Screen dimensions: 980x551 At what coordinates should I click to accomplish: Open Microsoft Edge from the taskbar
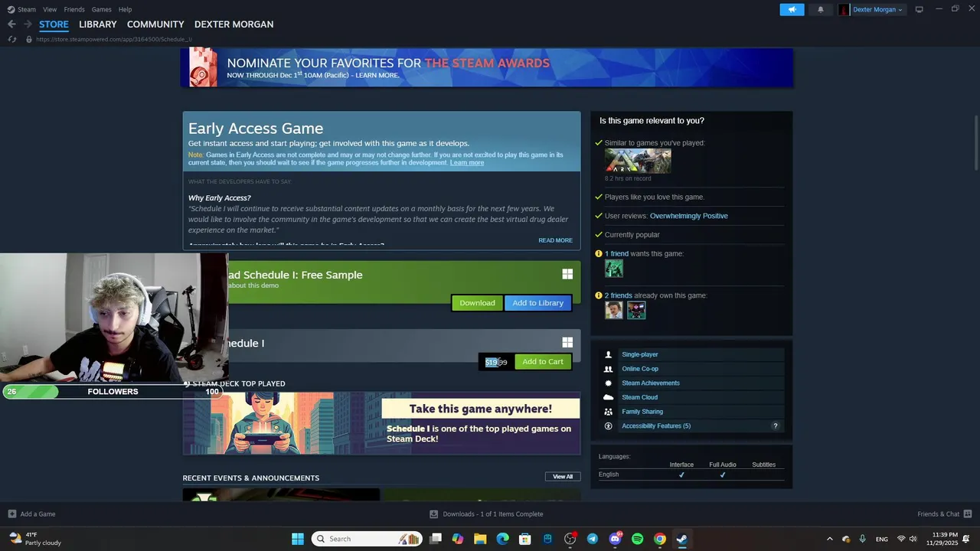click(503, 539)
